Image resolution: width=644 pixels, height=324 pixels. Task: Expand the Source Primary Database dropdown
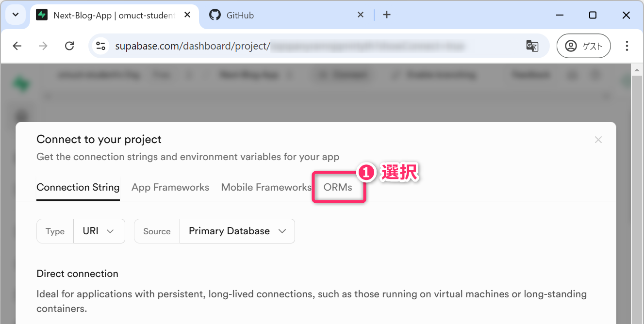(x=237, y=231)
